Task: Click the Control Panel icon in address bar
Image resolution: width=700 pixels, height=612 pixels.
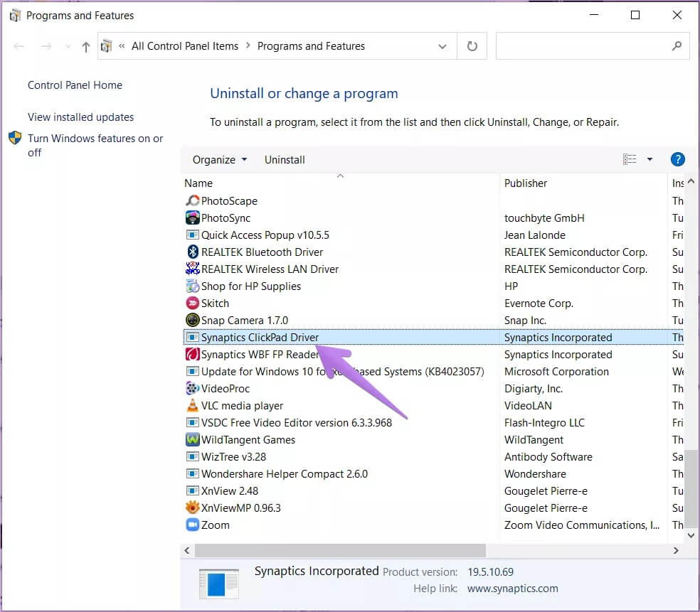Action: [106, 46]
